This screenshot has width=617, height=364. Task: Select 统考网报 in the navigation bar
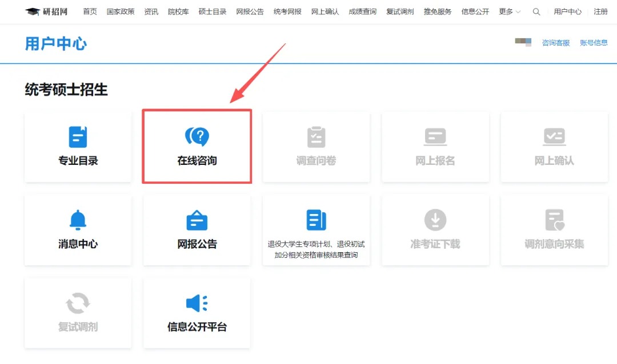coord(287,11)
